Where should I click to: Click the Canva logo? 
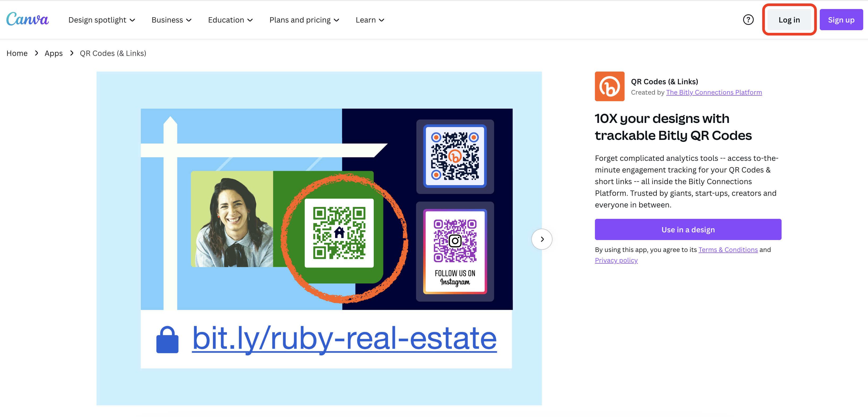click(27, 19)
